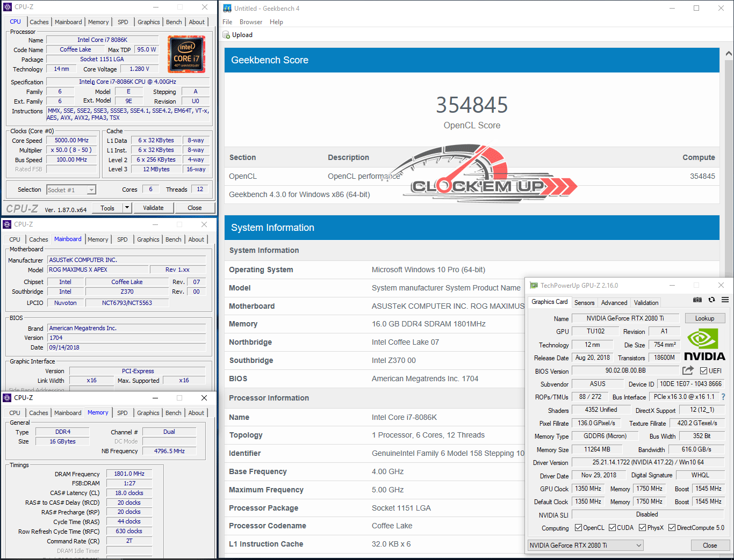Viewport: 734px width, 560px height.
Task: Click the Close button in CPU-Z processor window
Action: (x=195, y=208)
